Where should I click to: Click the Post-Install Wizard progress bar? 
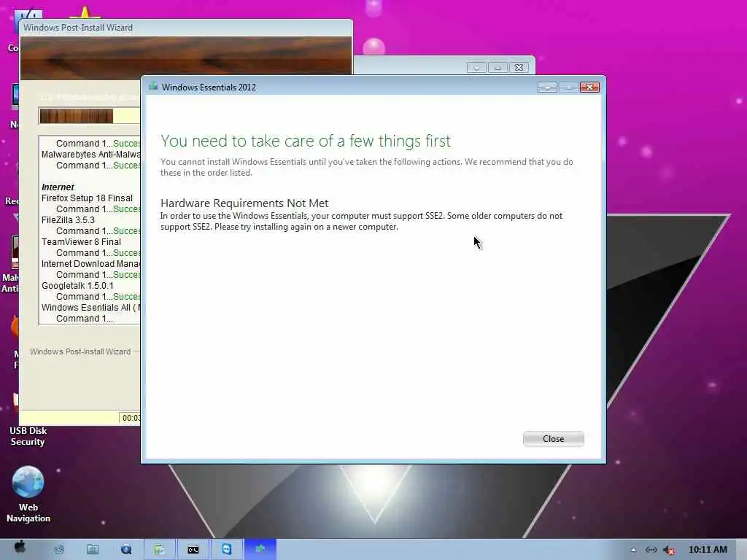90,116
